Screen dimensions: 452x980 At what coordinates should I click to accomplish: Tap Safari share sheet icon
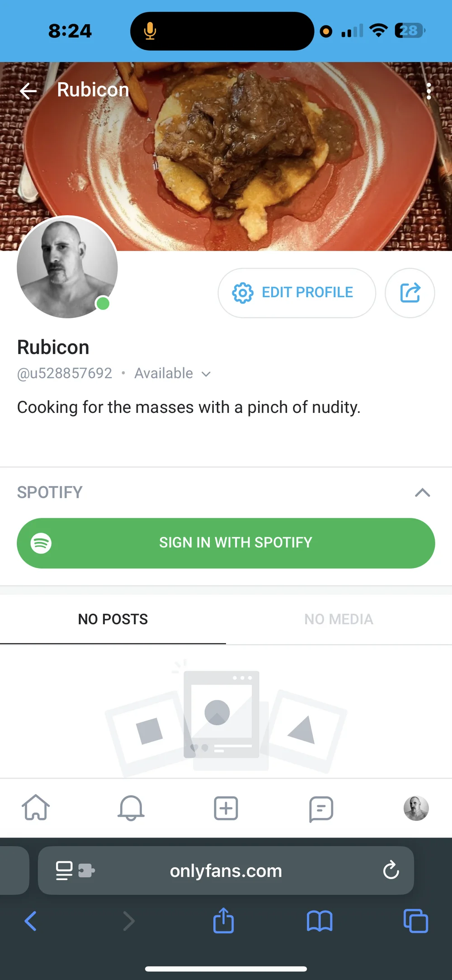tap(223, 920)
